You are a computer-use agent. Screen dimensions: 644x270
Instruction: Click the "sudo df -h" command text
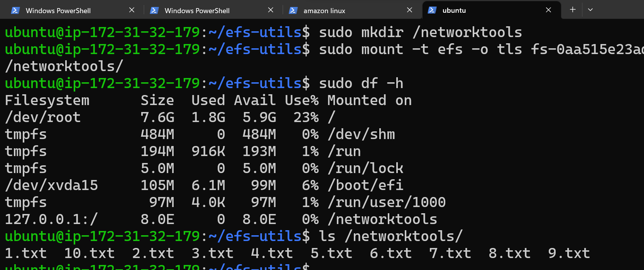[361, 83]
